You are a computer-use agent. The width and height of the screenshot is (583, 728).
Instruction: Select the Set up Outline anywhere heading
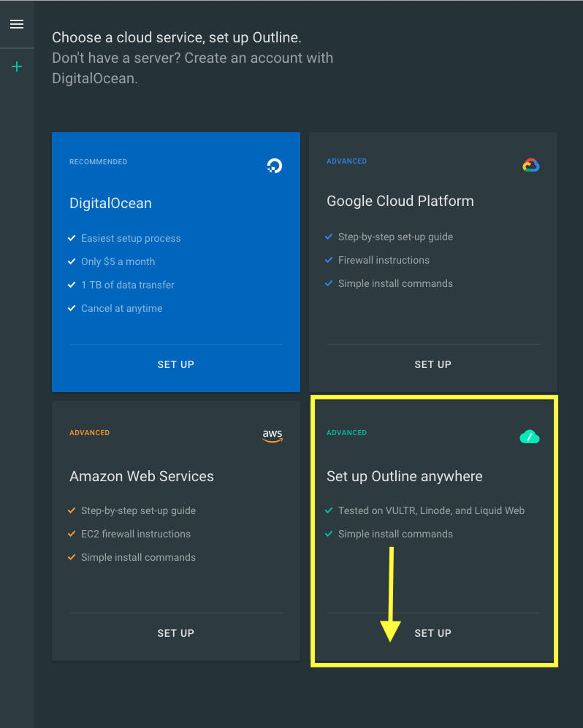404,476
